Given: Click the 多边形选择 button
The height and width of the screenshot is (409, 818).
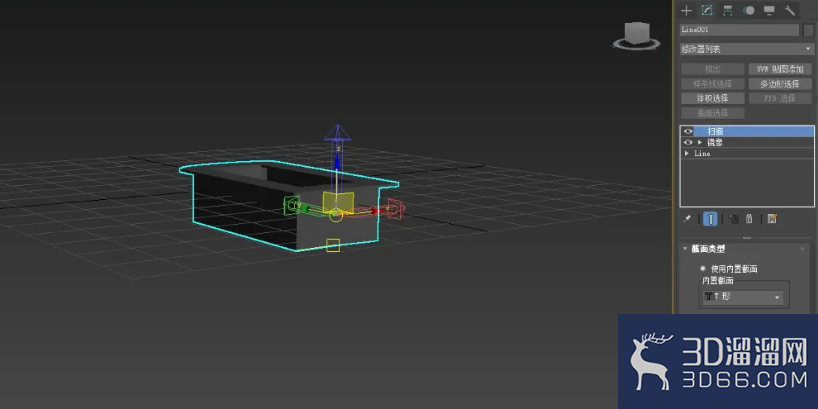Looking at the screenshot, I should (780, 83).
